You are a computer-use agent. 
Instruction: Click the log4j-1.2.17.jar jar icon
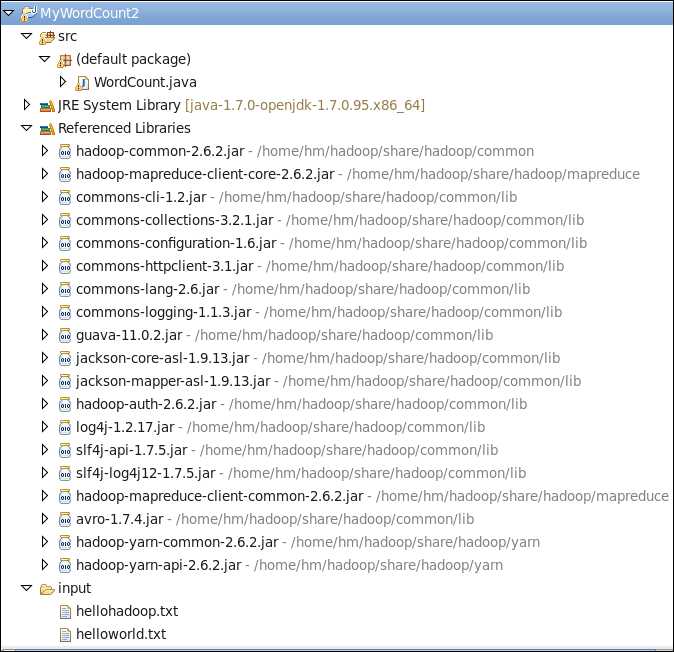tap(65, 427)
